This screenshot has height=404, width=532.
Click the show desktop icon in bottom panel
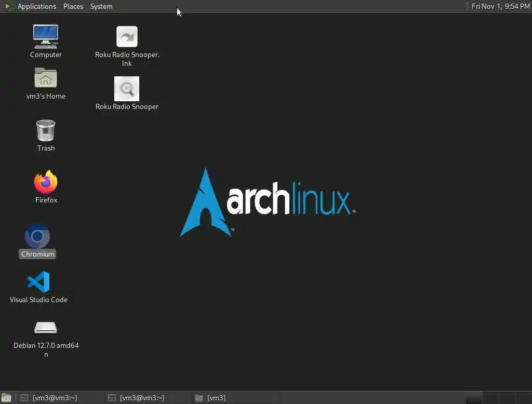[x=6, y=398]
